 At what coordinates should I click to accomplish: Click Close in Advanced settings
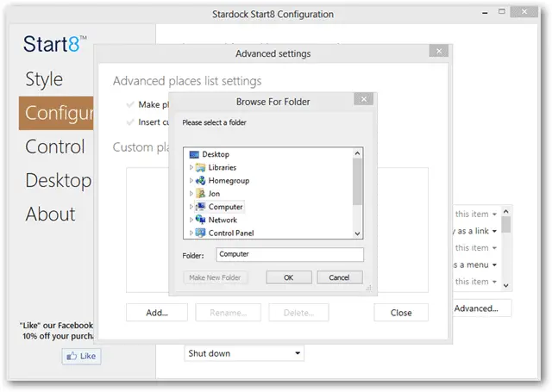click(x=401, y=313)
